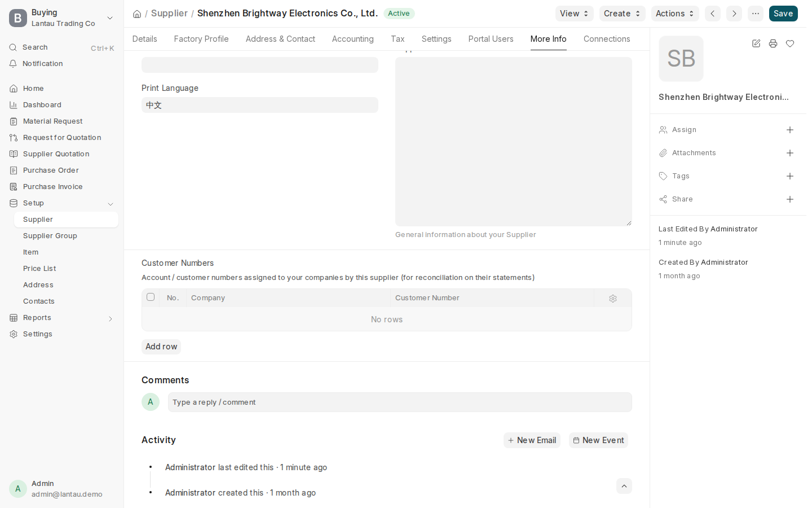The width and height of the screenshot is (812, 508).
Task: Collapse activity using the scroll-up chevron button
Action: pyautogui.click(x=624, y=486)
